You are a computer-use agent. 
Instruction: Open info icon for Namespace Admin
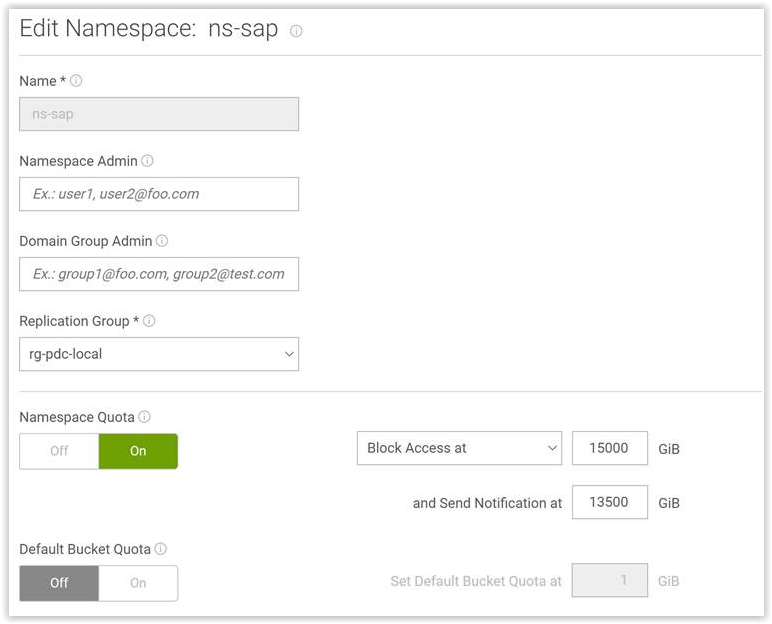[x=147, y=161]
